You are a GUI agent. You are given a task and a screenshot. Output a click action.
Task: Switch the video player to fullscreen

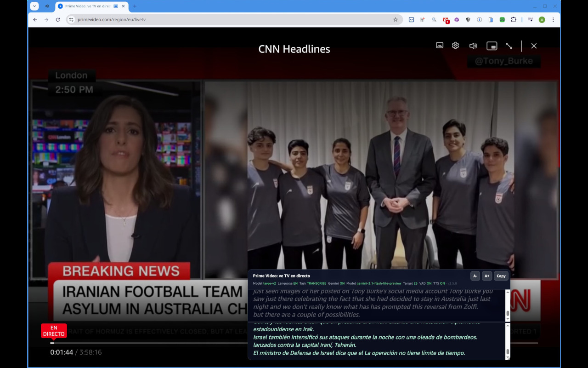pos(509,46)
